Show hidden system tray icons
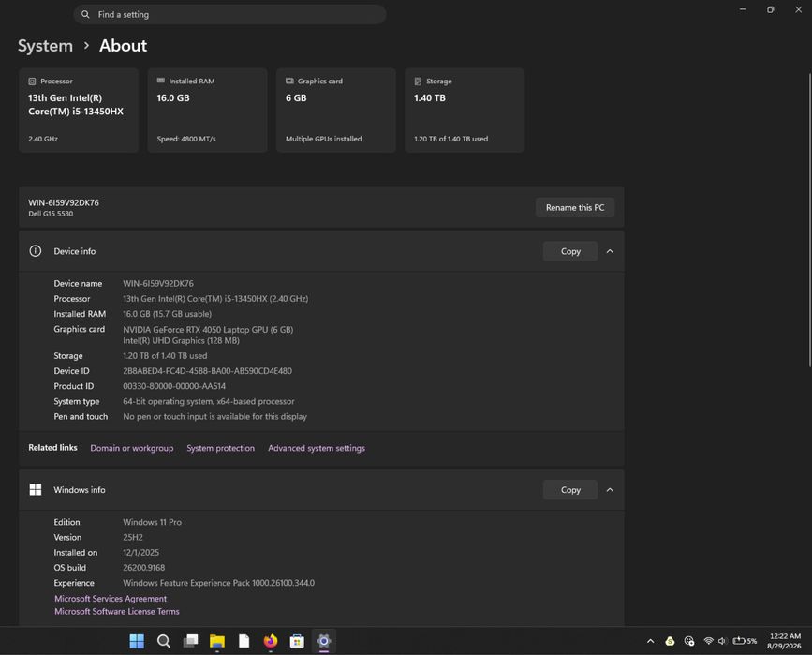This screenshot has height=655, width=812. (650, 641)
